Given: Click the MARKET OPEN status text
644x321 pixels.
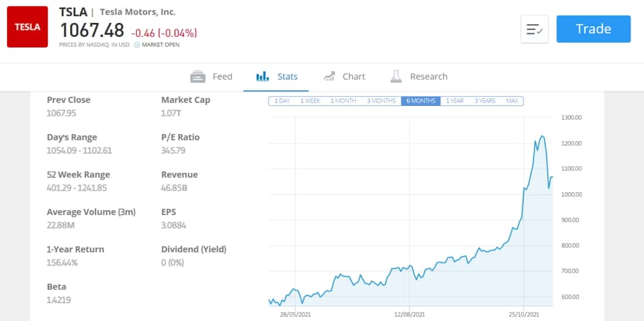Looking at the screenshot, I should coord(160,45).
